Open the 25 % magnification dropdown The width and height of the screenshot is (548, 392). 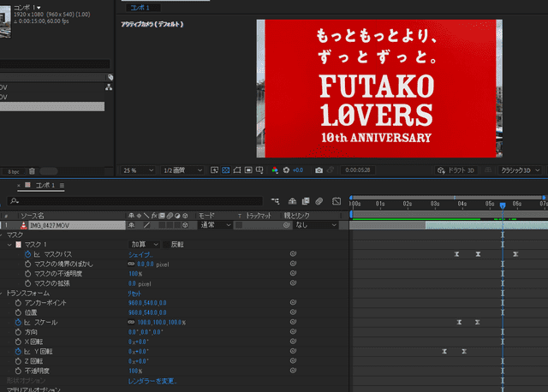(139, 170)
